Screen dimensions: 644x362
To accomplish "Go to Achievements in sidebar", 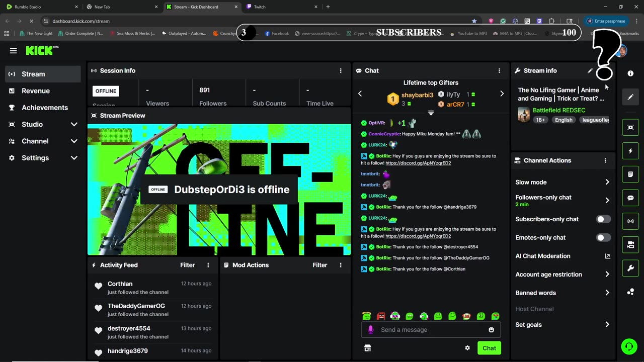I will [x=43, y=108].
